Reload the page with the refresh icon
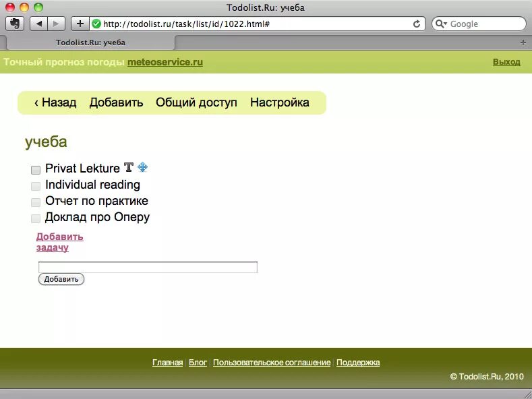The image size is (532, 399). (416, 24)
